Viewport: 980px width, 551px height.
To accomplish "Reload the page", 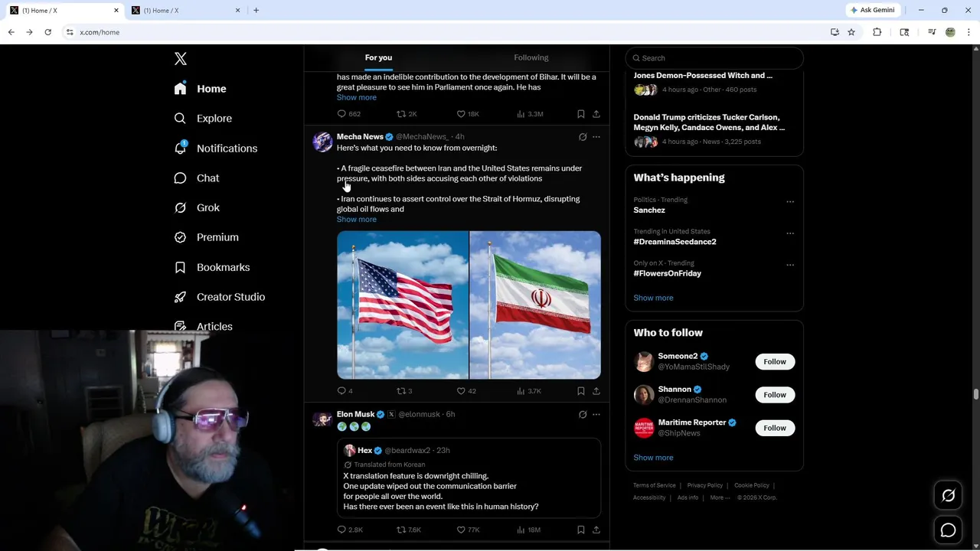I will 47,32.
